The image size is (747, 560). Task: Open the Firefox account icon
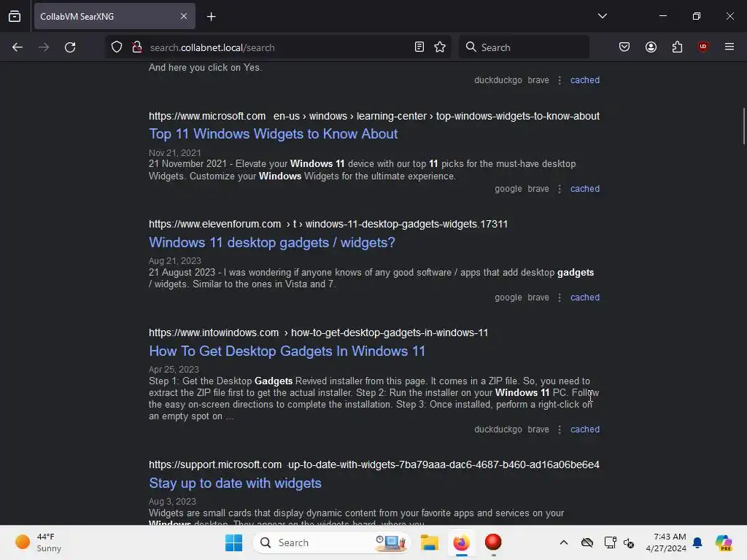coord(651,47)
